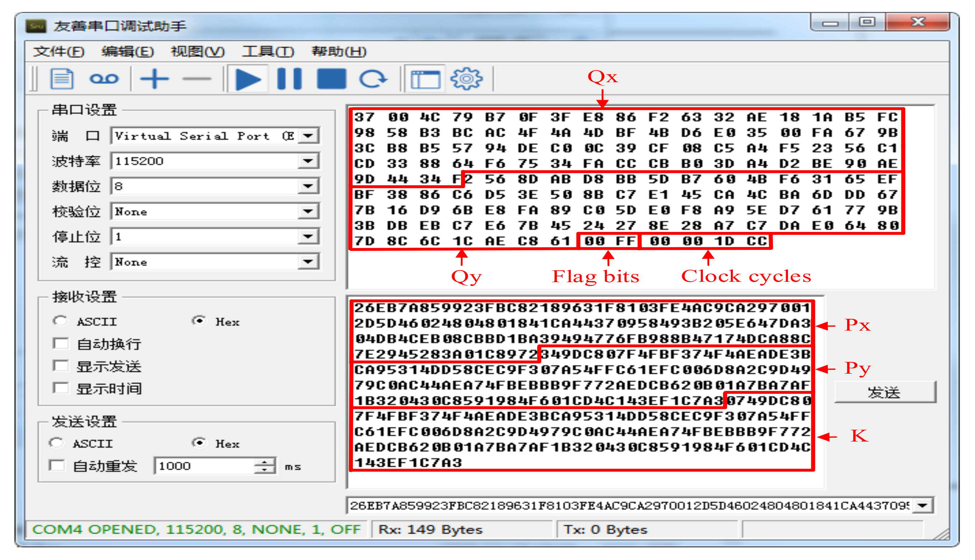Click the loop/infinity icon in toolbar
Screen dimensions: 975x560
(x=103, y=79)
